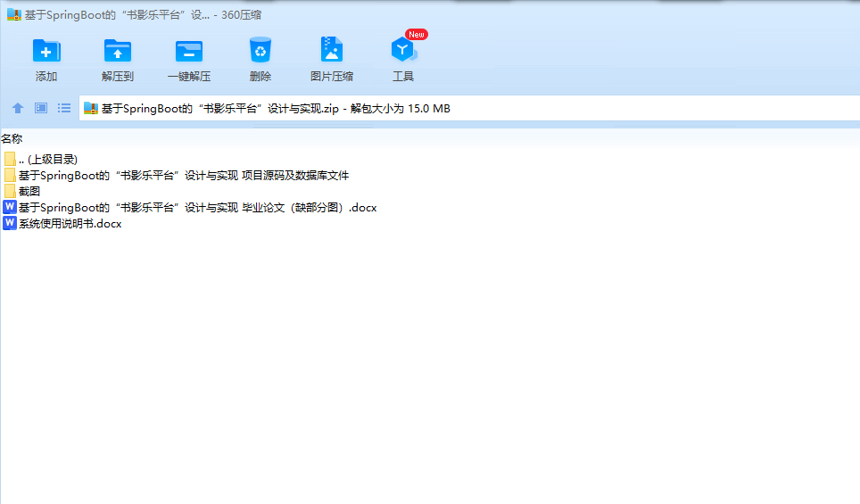Click the folder icon of 上级目录

(x=10, y=159)
